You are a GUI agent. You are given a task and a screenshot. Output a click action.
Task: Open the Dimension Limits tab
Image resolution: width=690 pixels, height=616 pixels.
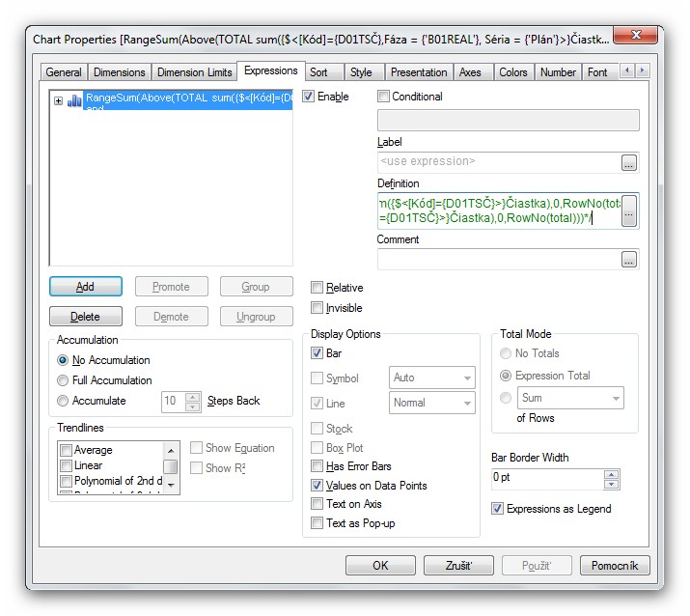[195, 72]
